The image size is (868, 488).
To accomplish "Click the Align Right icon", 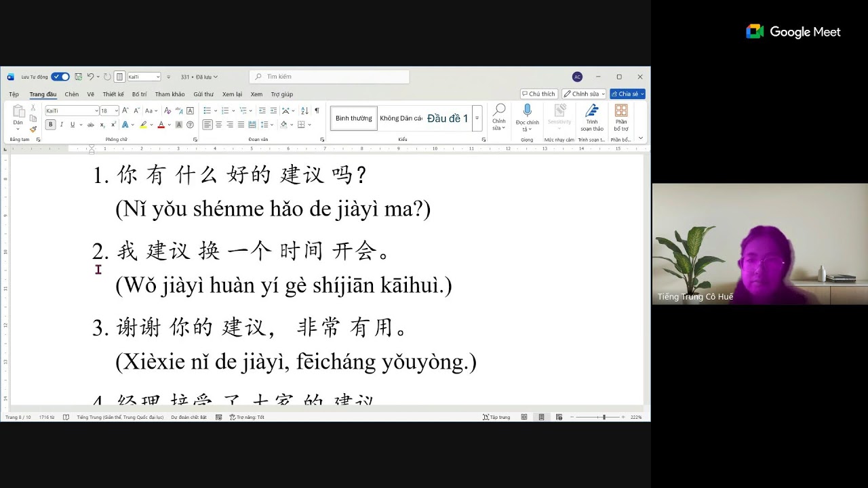I will 230,125.
